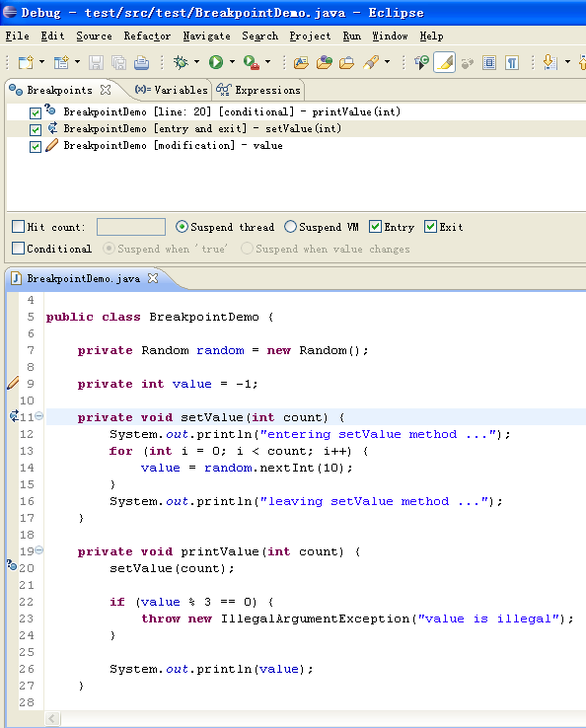Click the green Run button icon
Viewport: 586px width, 728px height.
pyautogui.click(x=216, y=62)
